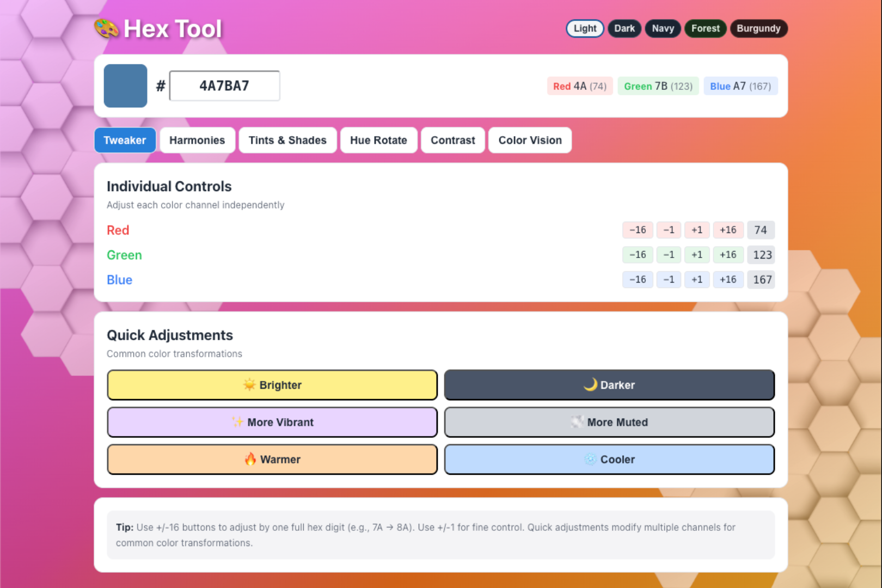The width and height of the screenshot is (882, 588).
Task: Click the blue color preview swatch
Action: pyautogui.click(x=125, y=85)
